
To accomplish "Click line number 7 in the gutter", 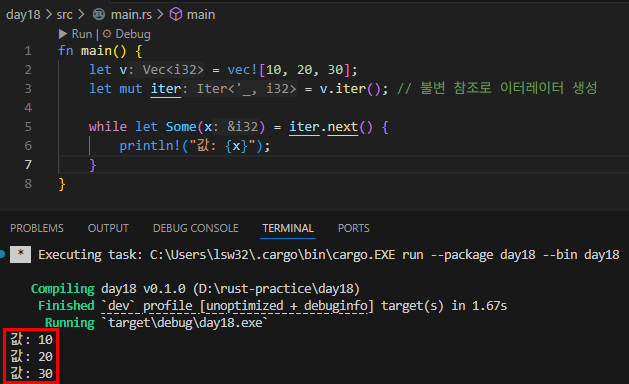I will coord(28,165).
